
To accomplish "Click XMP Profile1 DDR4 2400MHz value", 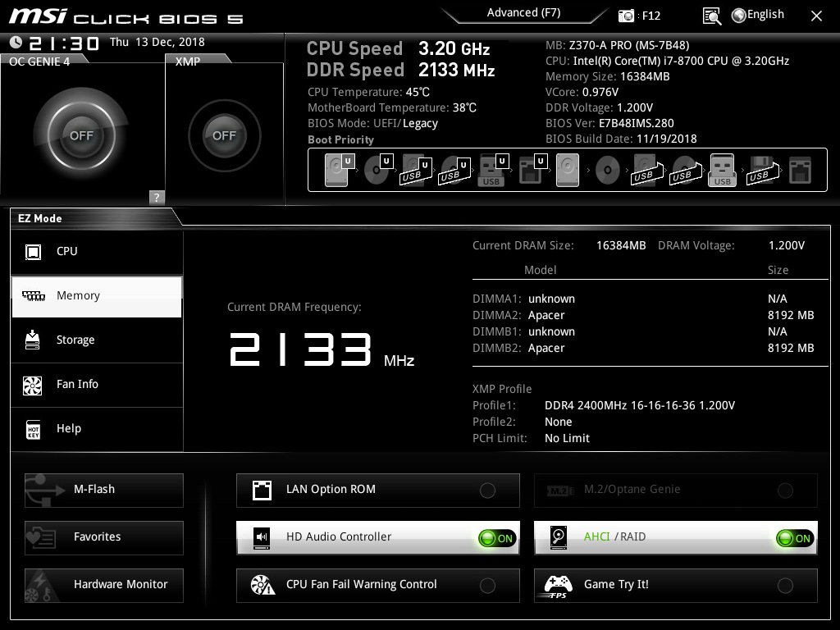I will tap(640, 405).
